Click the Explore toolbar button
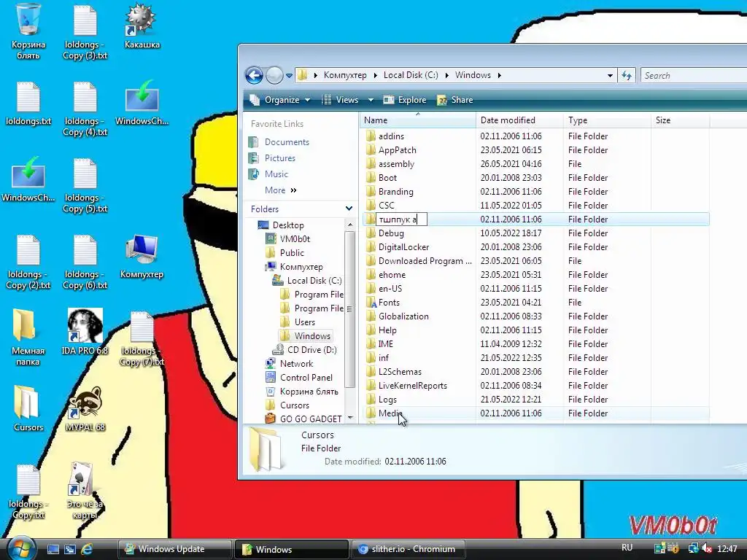Image resolution: width=747 pixels, height=560 pixels. coord(405,100)
